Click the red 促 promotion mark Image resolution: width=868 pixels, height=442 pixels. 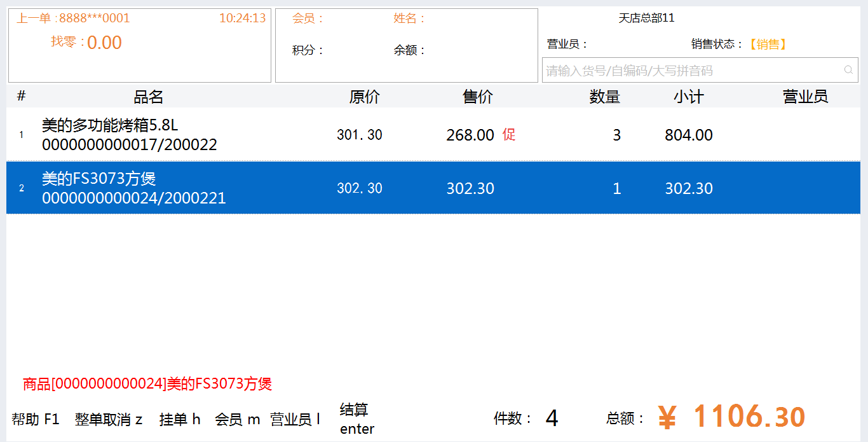tap(509, 134)
